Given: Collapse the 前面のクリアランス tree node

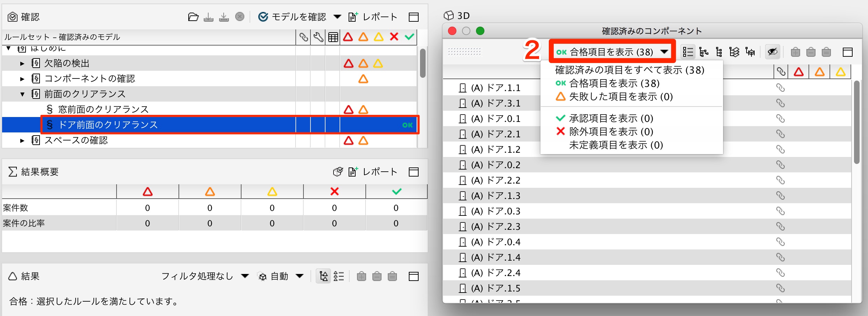Looking at the screenshot, I should coord(22,94).
